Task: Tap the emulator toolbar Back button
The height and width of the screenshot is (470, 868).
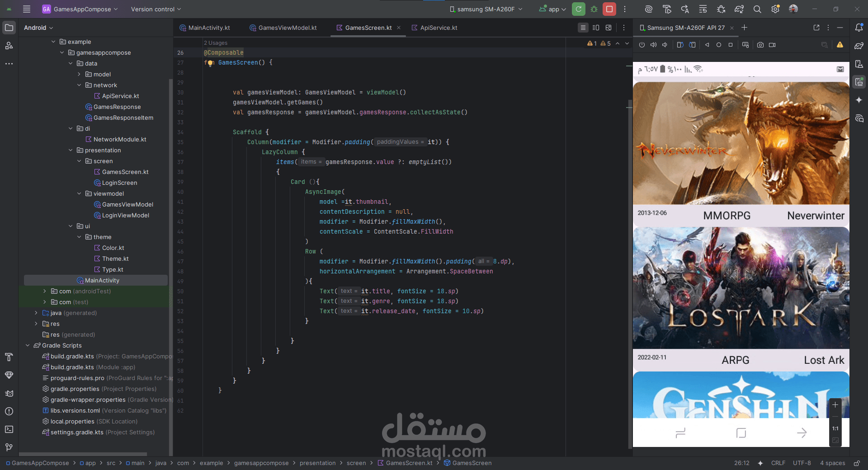Action: (x=707, y=45)
